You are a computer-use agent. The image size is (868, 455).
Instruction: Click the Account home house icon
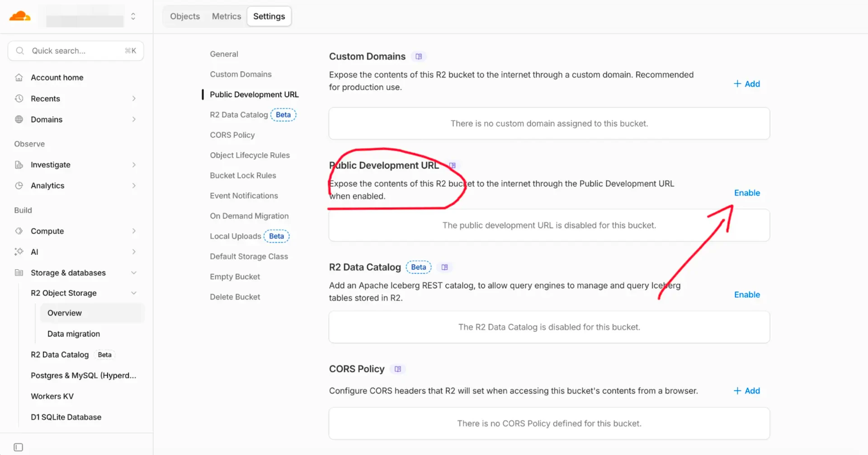tap(19, 77)
